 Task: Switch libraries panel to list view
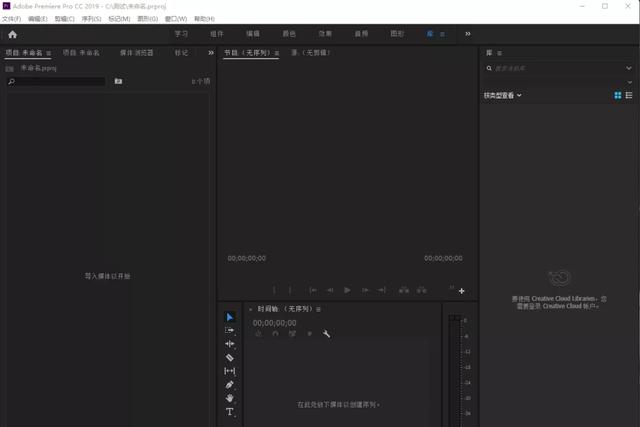coord(629,95)
